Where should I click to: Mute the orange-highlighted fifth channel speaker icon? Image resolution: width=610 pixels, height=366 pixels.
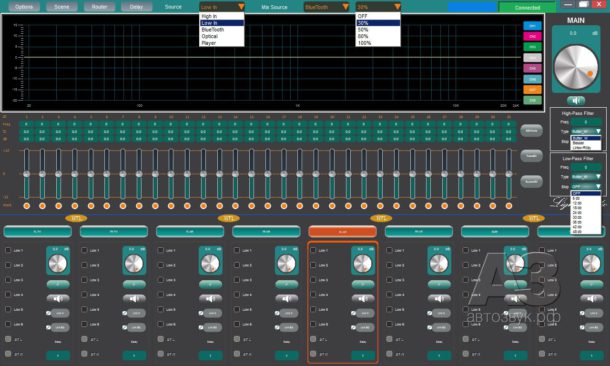pyautogui.click(x=363, y=299)
